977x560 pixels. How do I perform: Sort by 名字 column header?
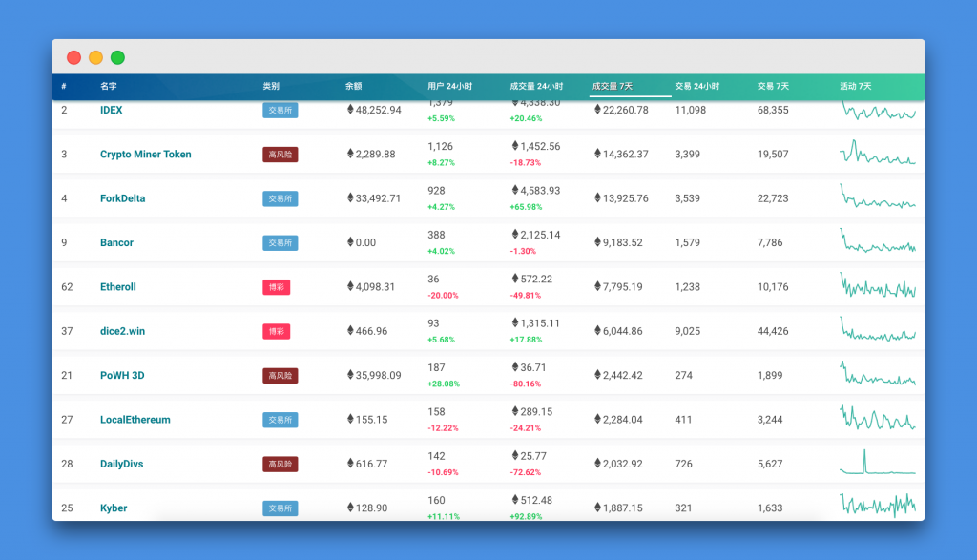point(109,86)
